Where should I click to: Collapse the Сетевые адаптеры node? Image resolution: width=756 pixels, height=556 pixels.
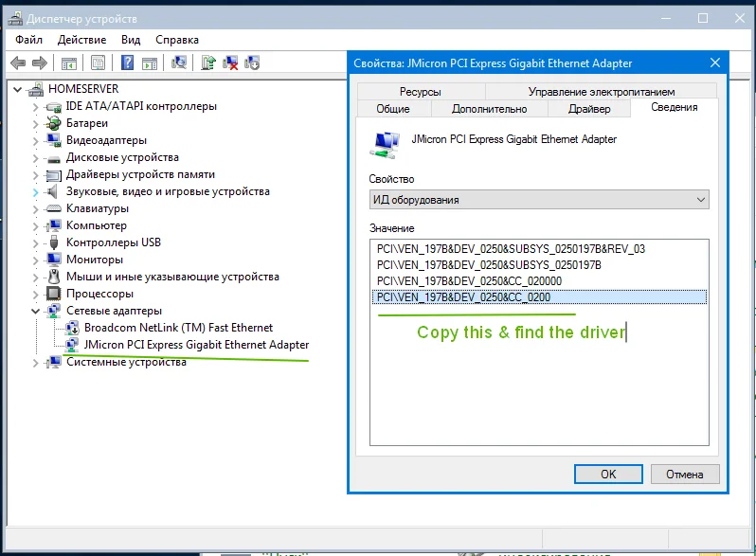[x=35, y=311]
